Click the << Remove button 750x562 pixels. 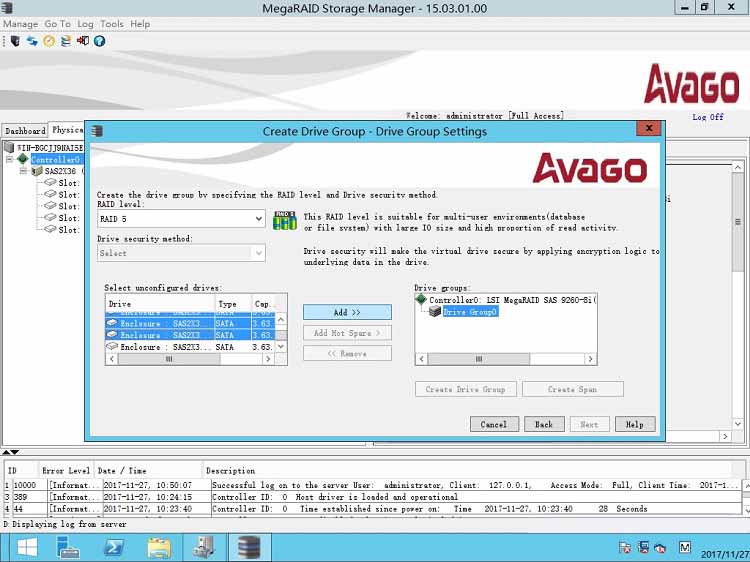pyautogui.click(x=347, y=353)
